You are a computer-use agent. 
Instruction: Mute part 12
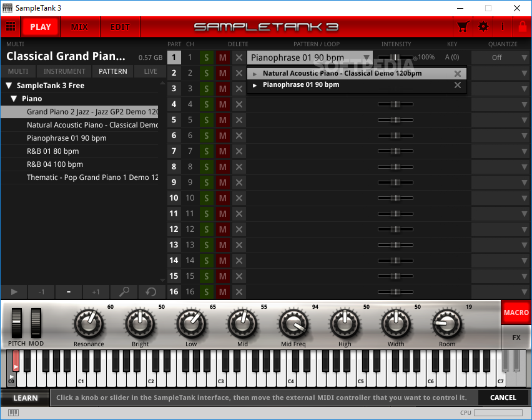[x=222, y=229]
